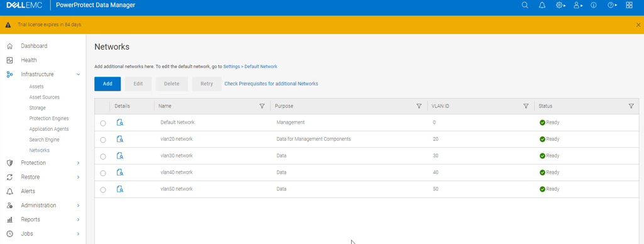Click the Delete button
Image resolution: width=644 pixels, height=244 pixels.
[172, 84]
